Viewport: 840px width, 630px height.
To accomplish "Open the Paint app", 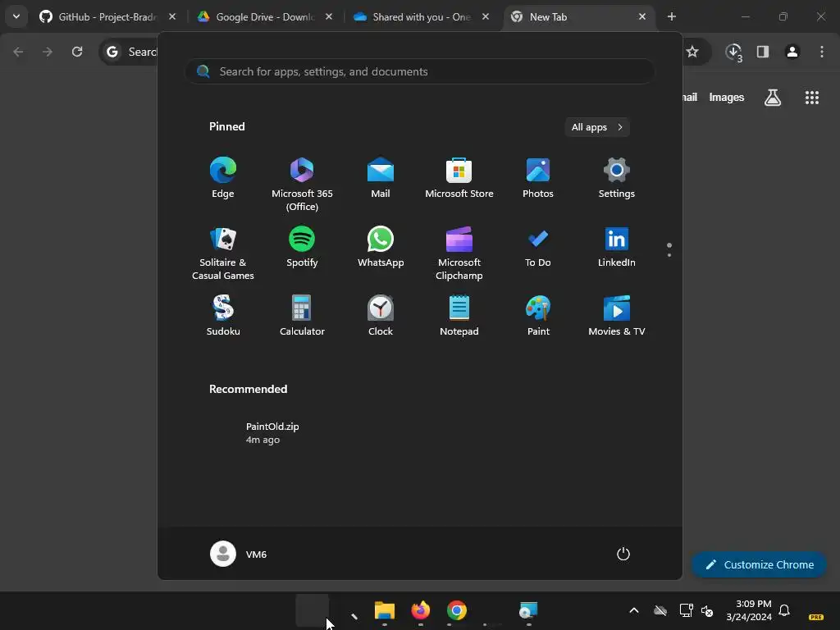I will point(538,316).
